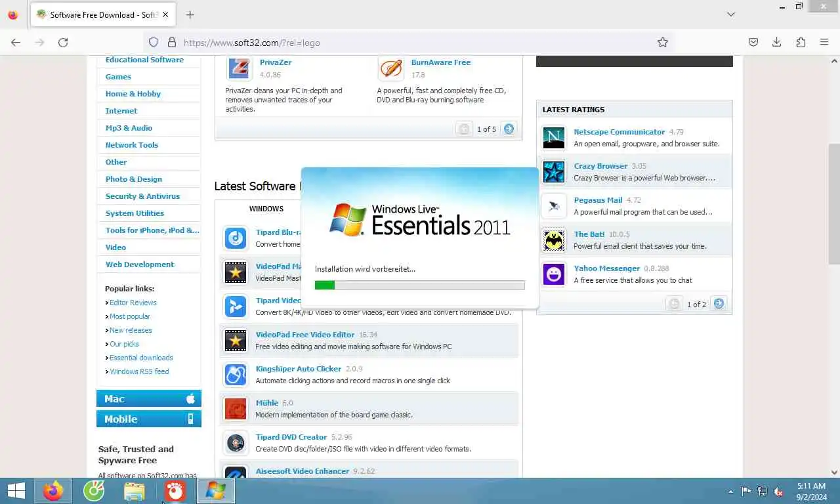This screenshot has height=504, width=840.
Task: Follow the Windows RSS feed link
Action: (139, 371)
